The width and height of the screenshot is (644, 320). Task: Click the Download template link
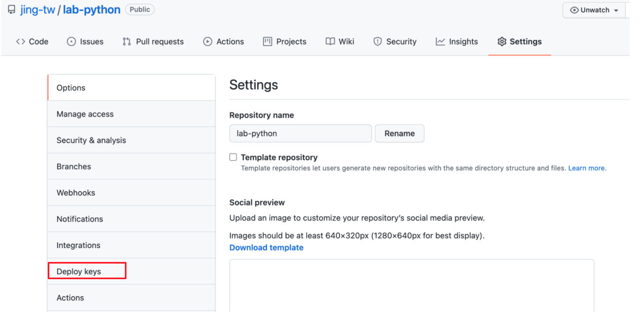266,248
